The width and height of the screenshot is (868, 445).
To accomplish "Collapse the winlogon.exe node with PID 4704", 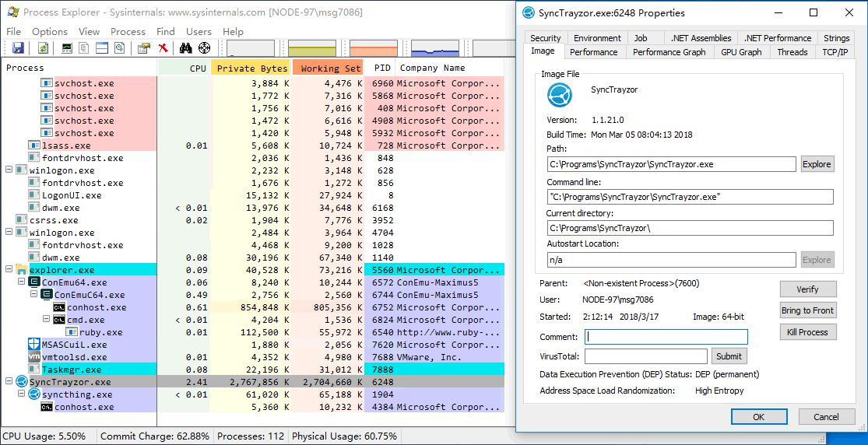I will click(9, 233).
